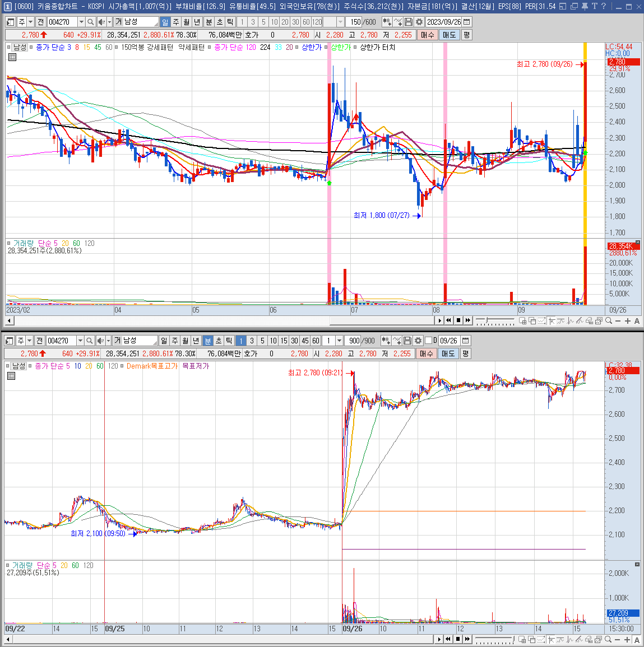This screenshot has width=644, height=647.
Task: Select the 일 (daily) tab in the upper chart
Action: tap(165, 22)
